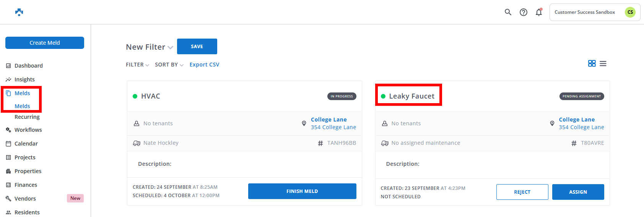This screenshot has width=644, height=217.
Task: Open the FILTER dropdown
Action: click(137, 65)
